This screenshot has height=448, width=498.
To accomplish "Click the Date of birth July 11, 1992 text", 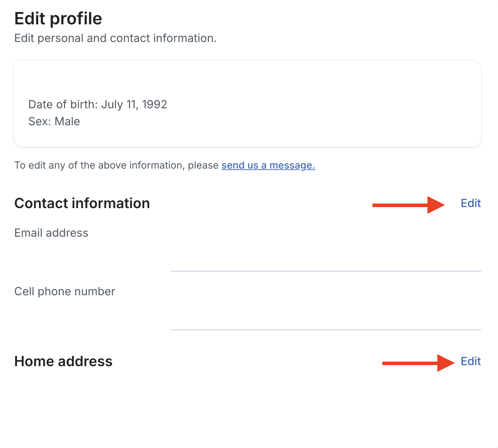I will pos(98,104).
